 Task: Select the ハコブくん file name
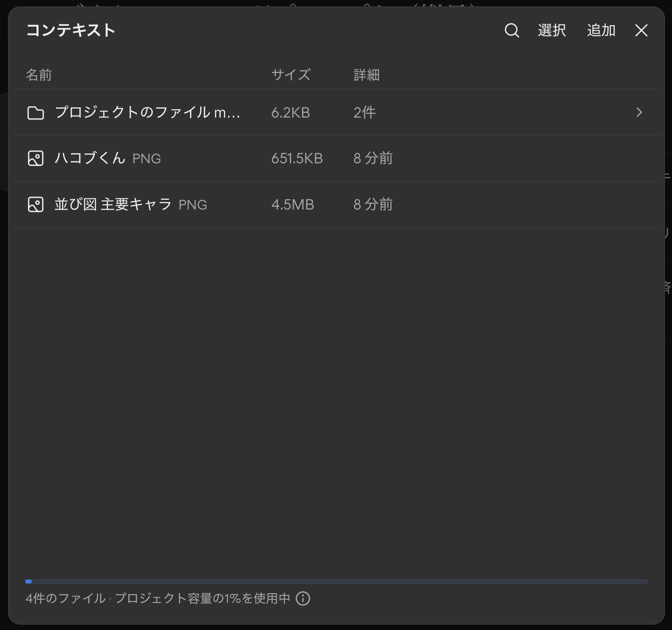(x=90, y=158)
